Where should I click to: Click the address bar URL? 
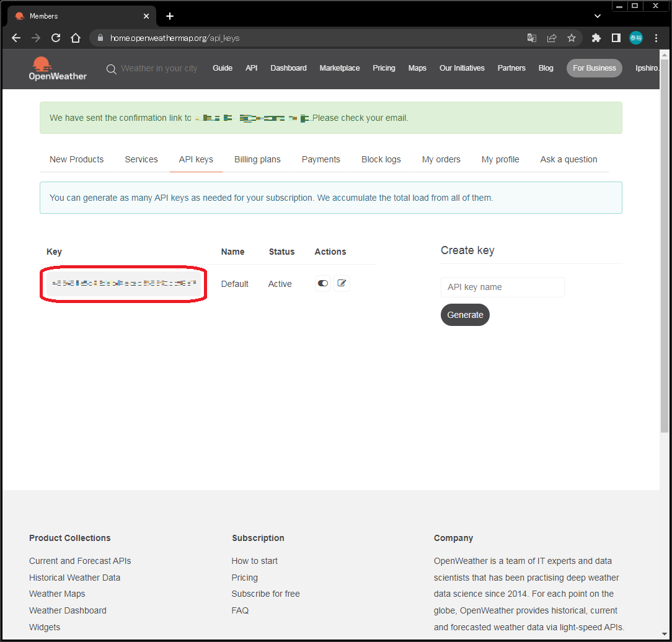point(175,38)
